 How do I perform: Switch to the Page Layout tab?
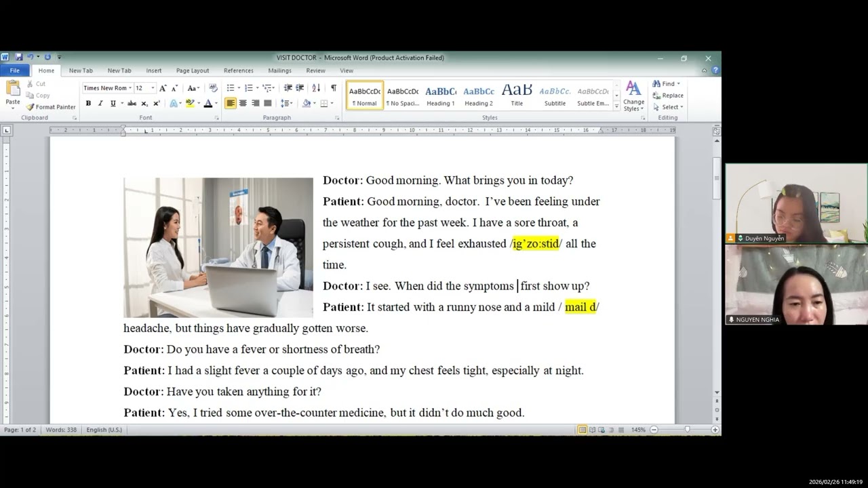(193, 70)
